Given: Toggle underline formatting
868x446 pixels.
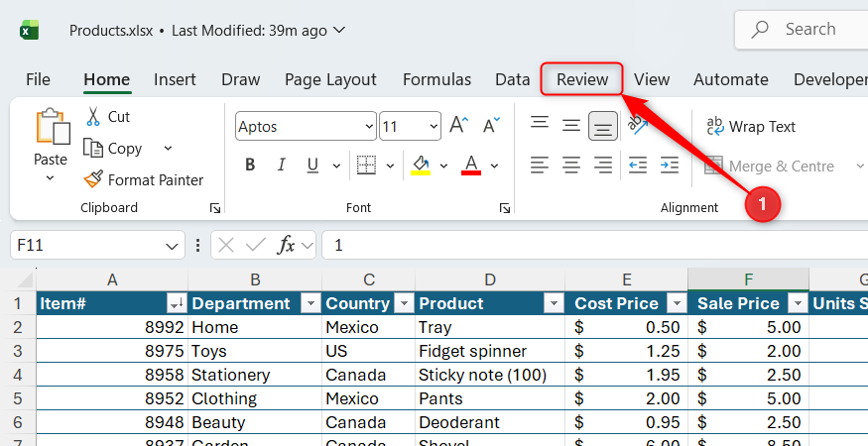Looking at the screenshot, I should [x=312, y=165].
